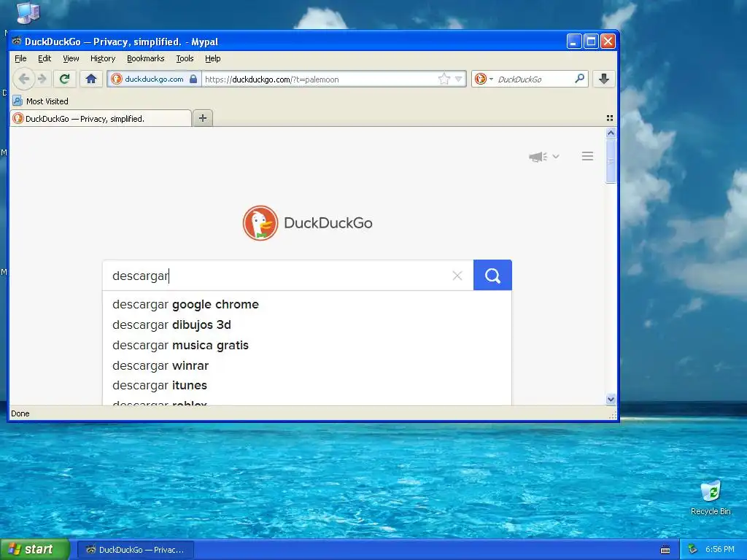Choose suggestion descargar musica gratis
The height and width of the screenshot is (560, 747).
click(307, 345)
